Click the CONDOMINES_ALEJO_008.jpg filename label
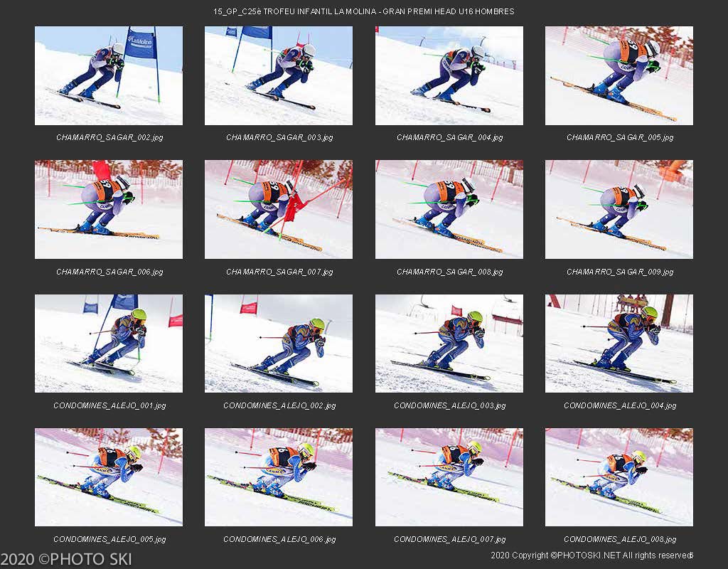The width and height of the screenshot is (728, 569). (x=620, y=539)
